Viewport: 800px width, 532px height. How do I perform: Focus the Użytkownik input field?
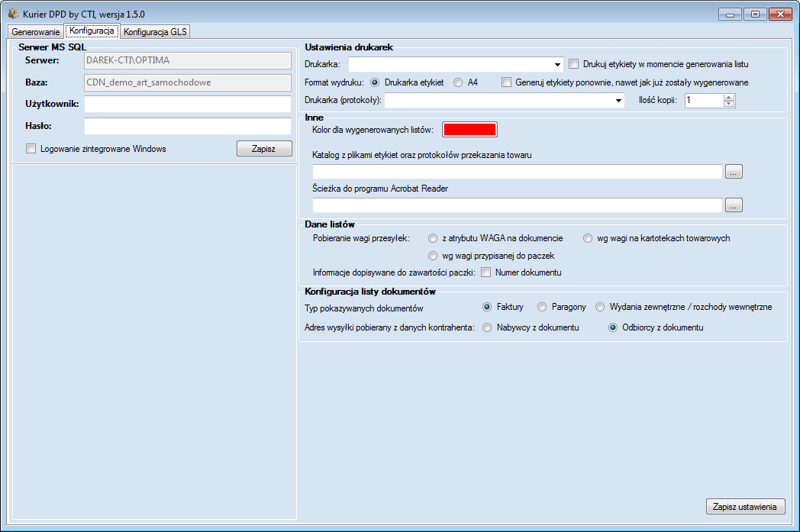(188, 104)
